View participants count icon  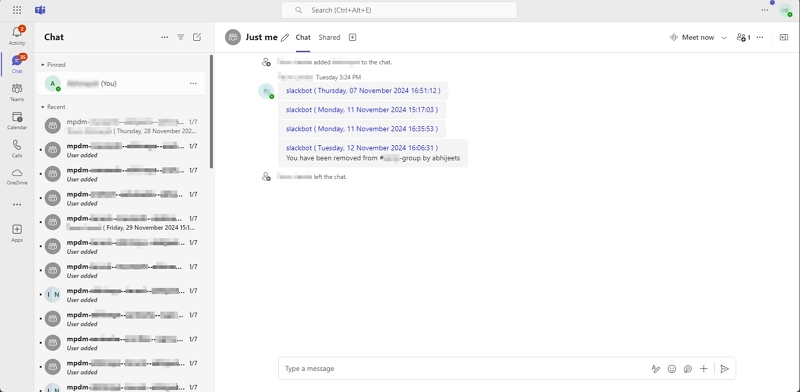pyautogui.click(x=744, y=37)
